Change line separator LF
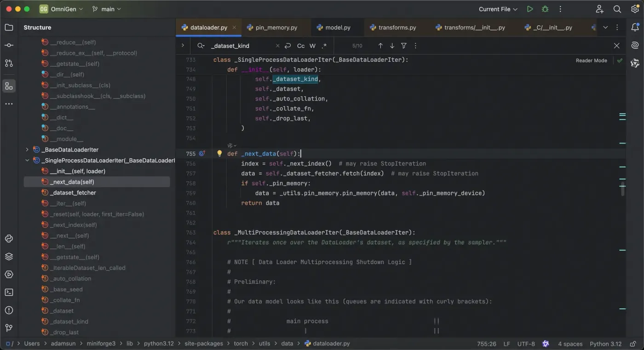This screenshot has width=644, height=350. 506,344
